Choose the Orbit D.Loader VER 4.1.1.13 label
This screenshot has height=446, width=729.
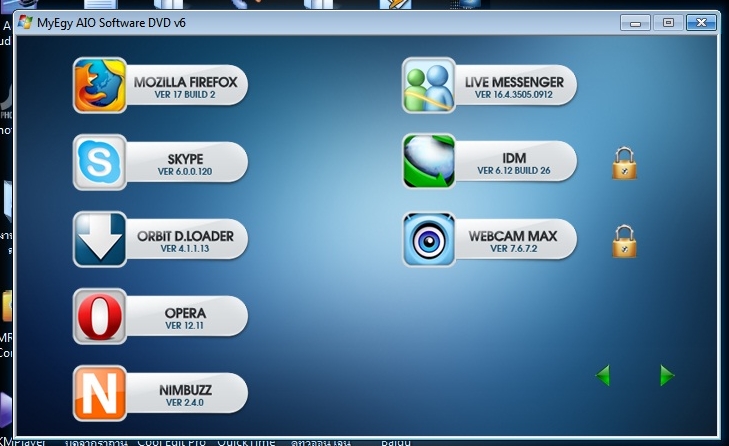pyautogui.click(x=186, y=240)
